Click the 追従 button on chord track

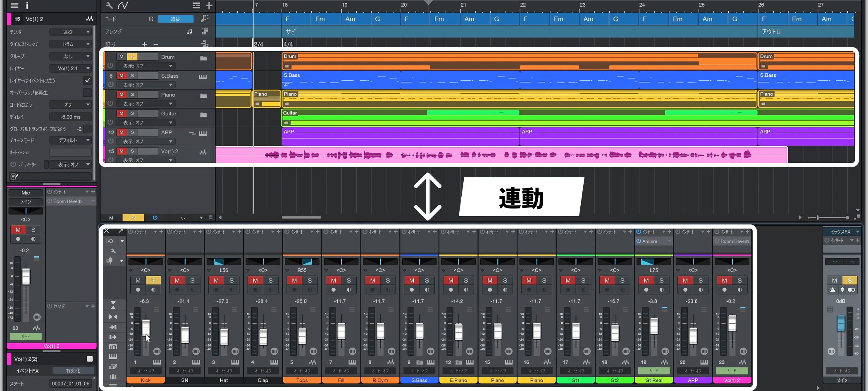coord(176,19)
